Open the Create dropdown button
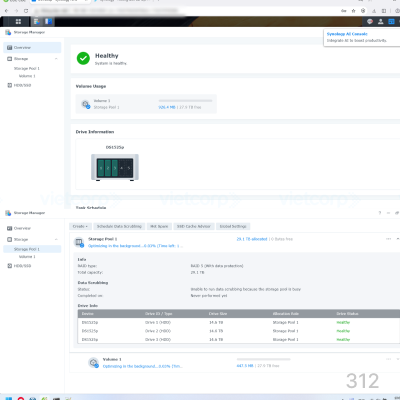Screen dimensions: 400x400 (x=80, y=226)
